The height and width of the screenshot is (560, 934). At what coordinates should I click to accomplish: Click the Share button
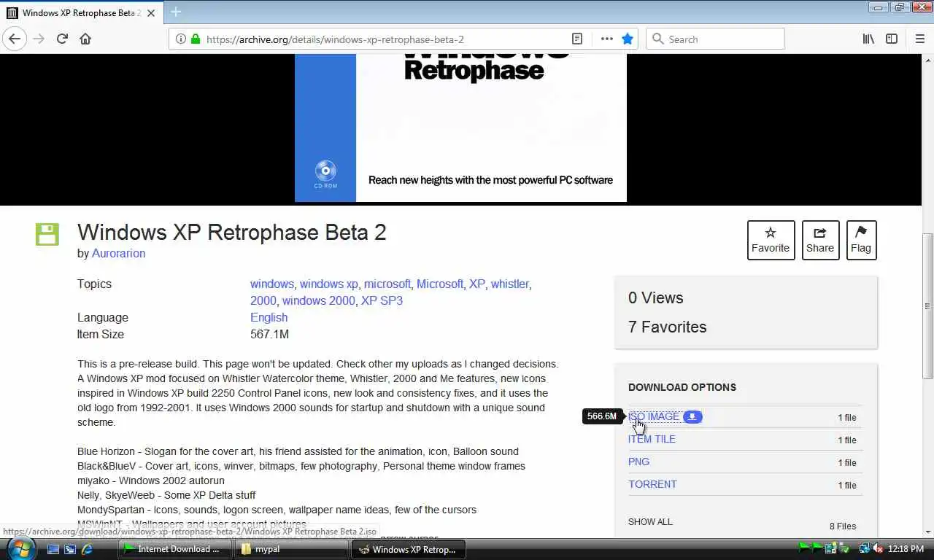tap(820, 240)
